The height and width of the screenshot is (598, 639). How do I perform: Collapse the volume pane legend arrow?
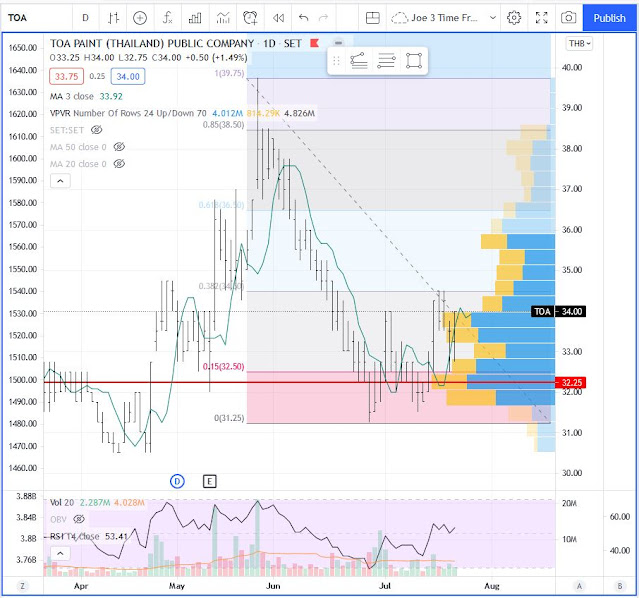coord(60,553)
